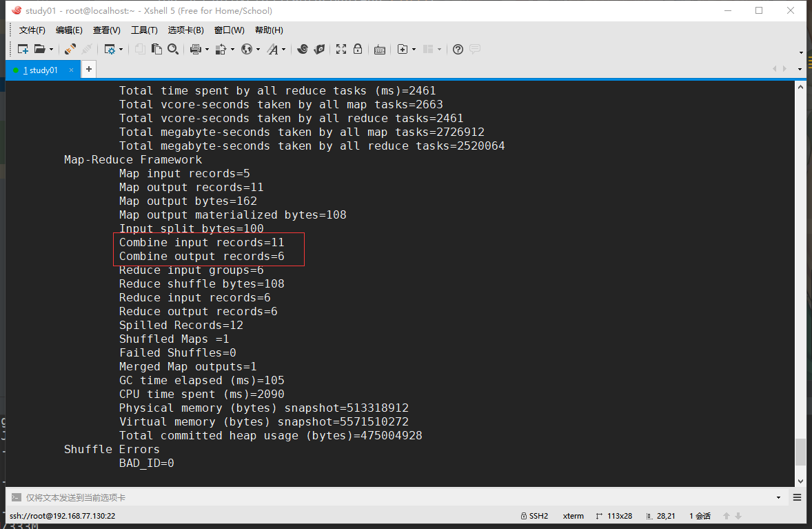812x529 pixels.
Task: Open the tab list dropdown arrow
Action: click(800, 70)
